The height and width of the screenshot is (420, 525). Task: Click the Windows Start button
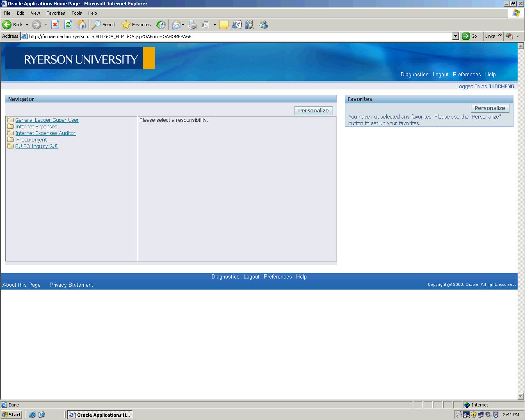(11, 415)
